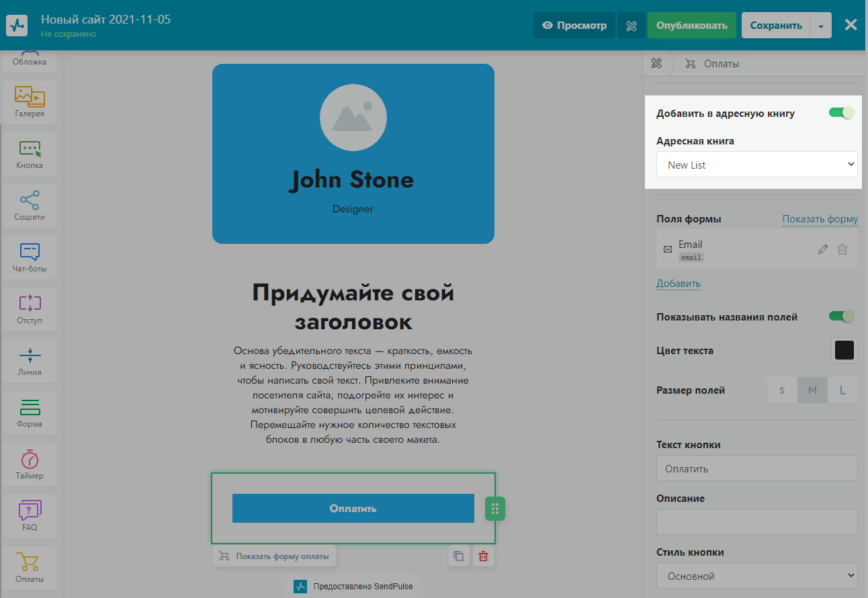The height and width of the screenshot is (598, 868).
Task: Add a Кнопка block
Action: coord(30,154)
